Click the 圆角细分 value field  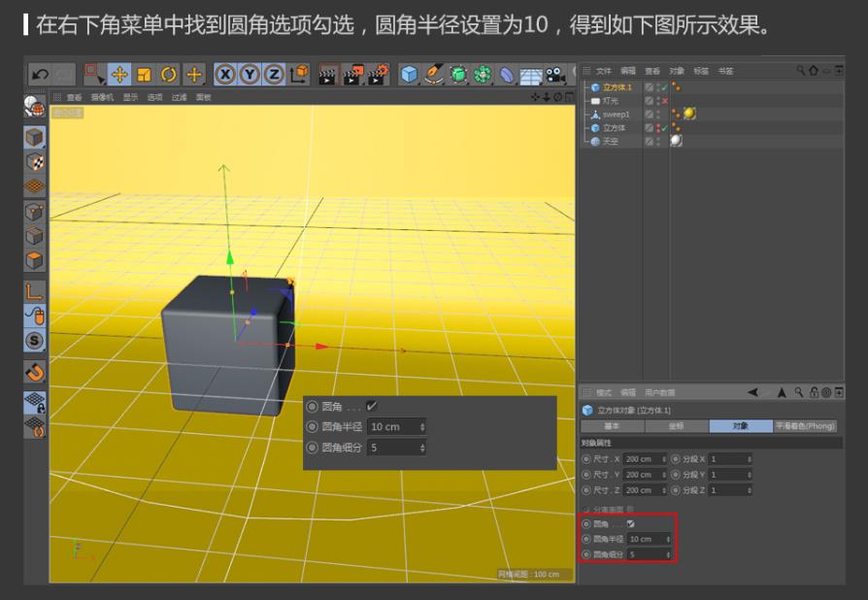pyautogui.click(x=645, y=554)
